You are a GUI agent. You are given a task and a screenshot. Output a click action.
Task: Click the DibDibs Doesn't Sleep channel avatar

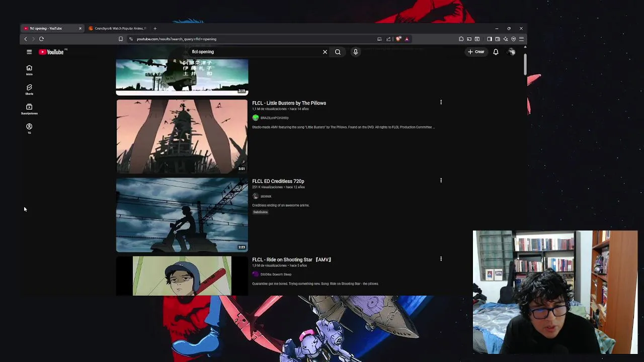coord(256,275)
